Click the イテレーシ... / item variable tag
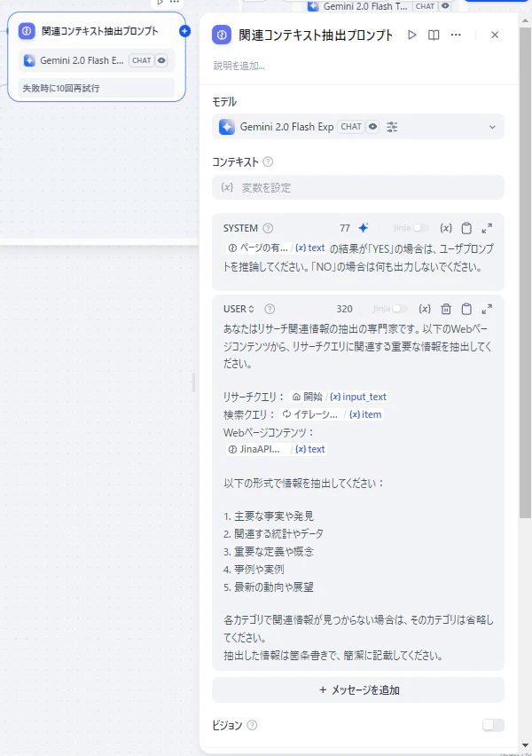532x756 pixels. click(x=331, y=414)
